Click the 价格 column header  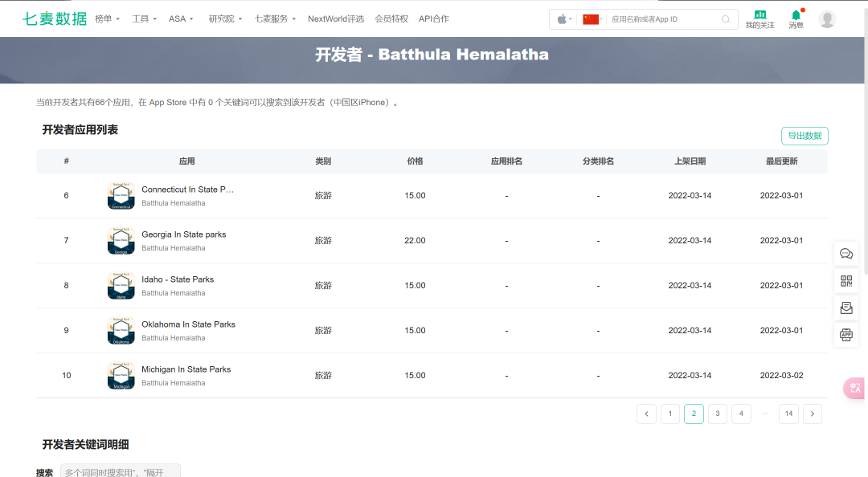click(x=416, y=161)
